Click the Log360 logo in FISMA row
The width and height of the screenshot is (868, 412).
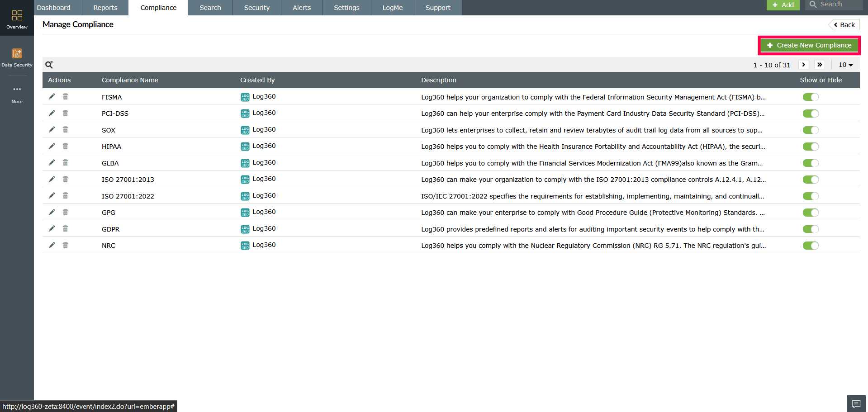tap(245, 97)
